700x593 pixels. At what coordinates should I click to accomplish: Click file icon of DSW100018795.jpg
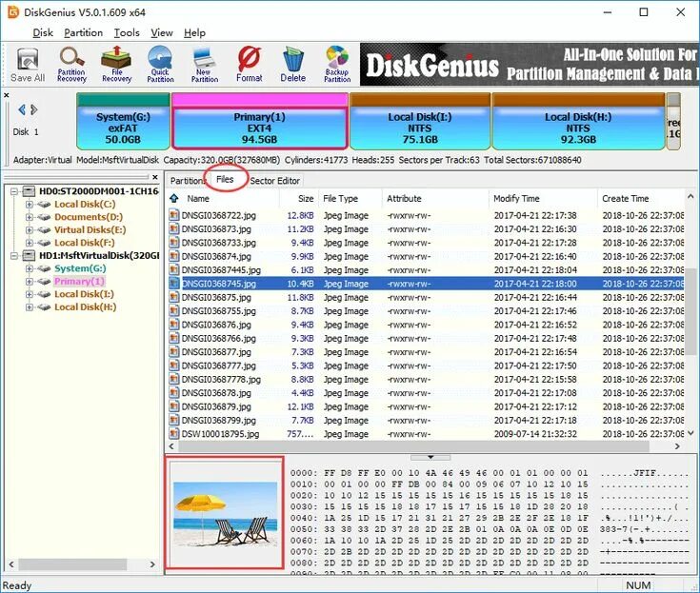coord(174,434)
